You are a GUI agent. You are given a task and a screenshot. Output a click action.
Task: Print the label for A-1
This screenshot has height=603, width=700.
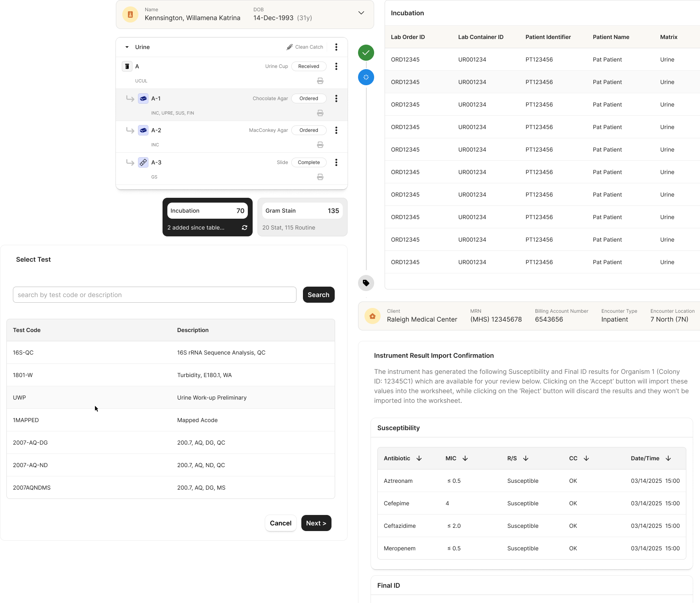coord(320,113)
